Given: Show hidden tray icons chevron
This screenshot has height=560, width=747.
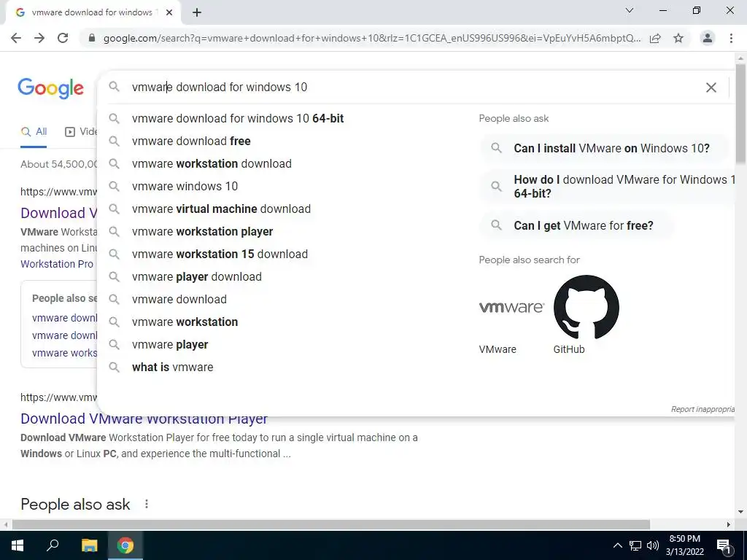Looking at the screenshot, I should (617, 545).
